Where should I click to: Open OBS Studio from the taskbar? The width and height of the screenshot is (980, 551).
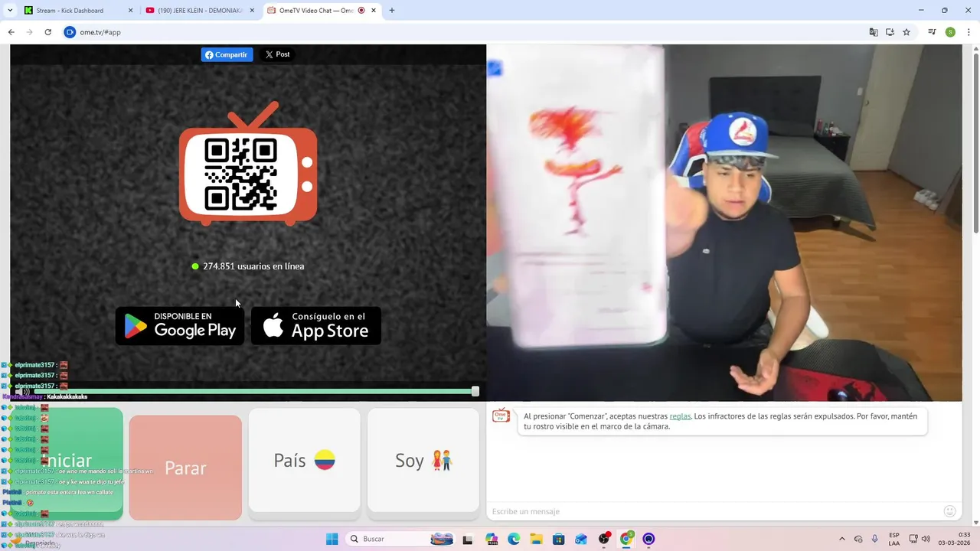point(604,539)
